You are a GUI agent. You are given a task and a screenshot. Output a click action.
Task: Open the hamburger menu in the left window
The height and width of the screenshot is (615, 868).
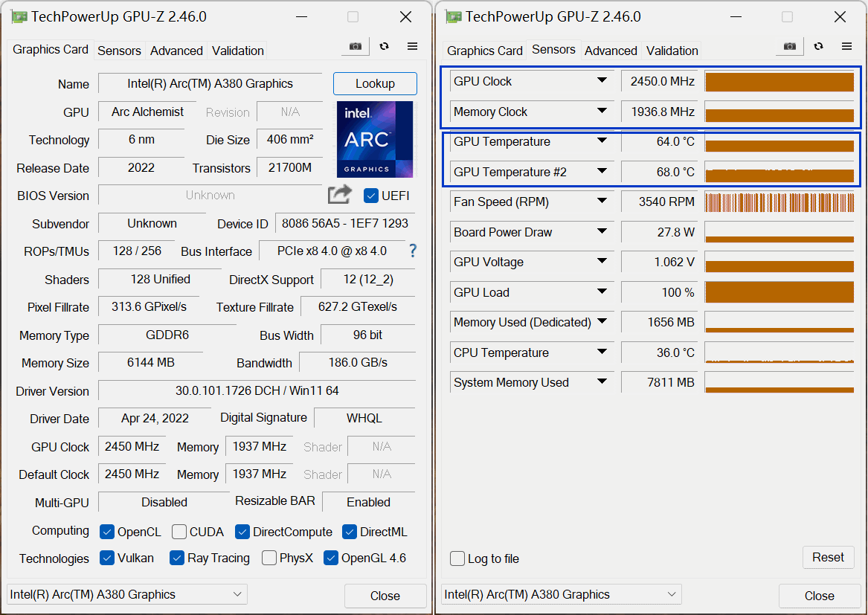tap(412, 45)
